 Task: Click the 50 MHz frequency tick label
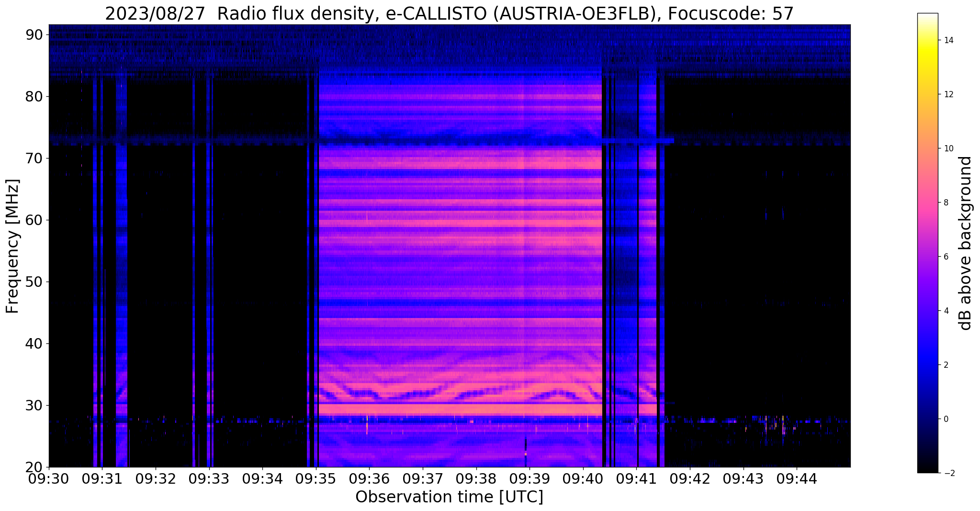click(x=34, y=282)
